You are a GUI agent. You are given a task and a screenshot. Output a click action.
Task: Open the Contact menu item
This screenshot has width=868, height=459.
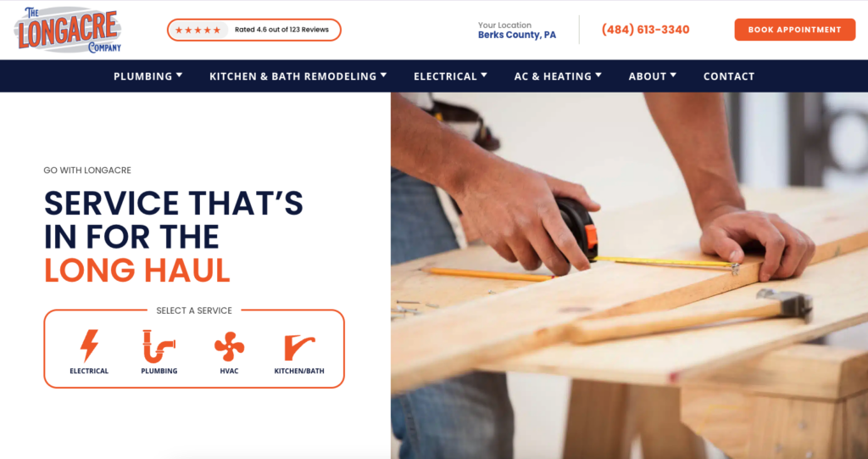click(x=728, y=76)
